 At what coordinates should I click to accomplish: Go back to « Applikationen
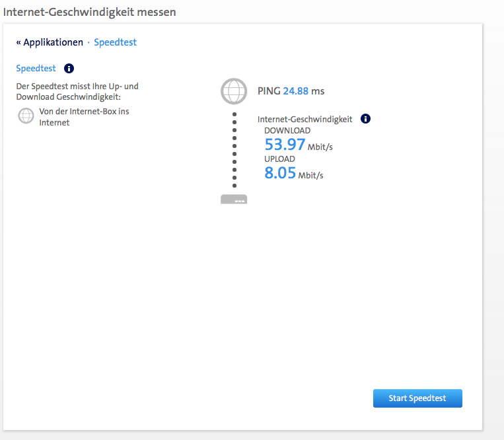50,42
